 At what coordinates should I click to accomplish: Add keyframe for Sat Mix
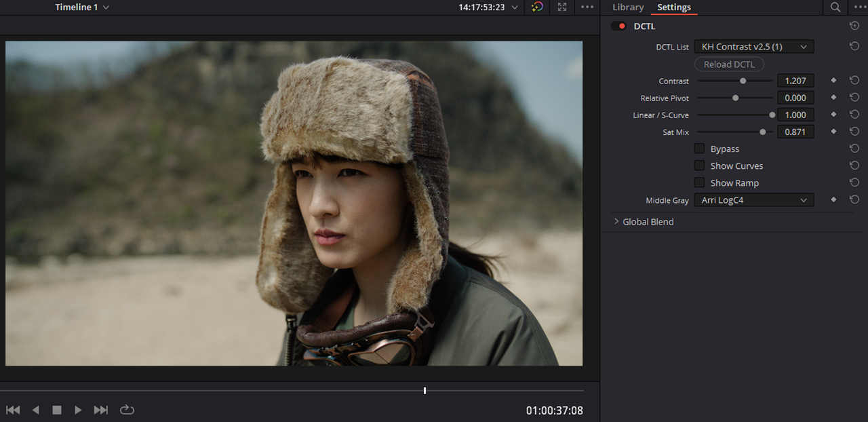[x=833, y=132]
